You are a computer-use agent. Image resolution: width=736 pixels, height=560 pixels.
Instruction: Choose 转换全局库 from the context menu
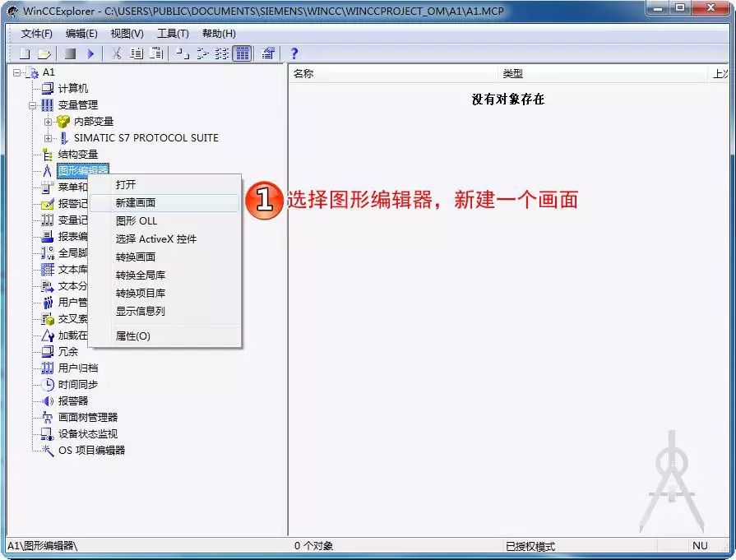[x=164, y=275]
